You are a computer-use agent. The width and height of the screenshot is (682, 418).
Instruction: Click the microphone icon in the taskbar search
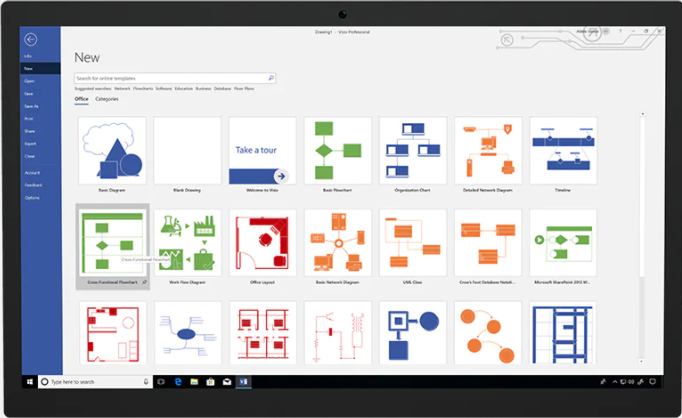click(146, 382)
